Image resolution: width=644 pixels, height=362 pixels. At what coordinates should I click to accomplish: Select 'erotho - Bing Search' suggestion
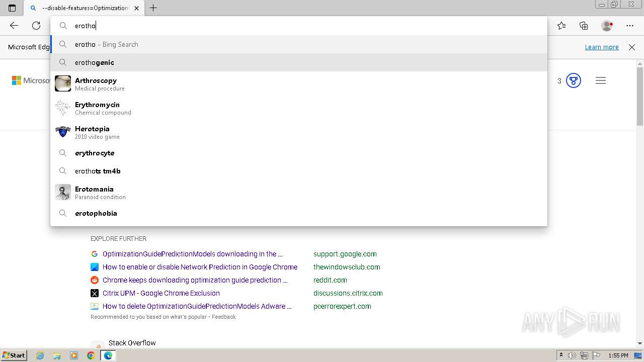pos(299,44)
